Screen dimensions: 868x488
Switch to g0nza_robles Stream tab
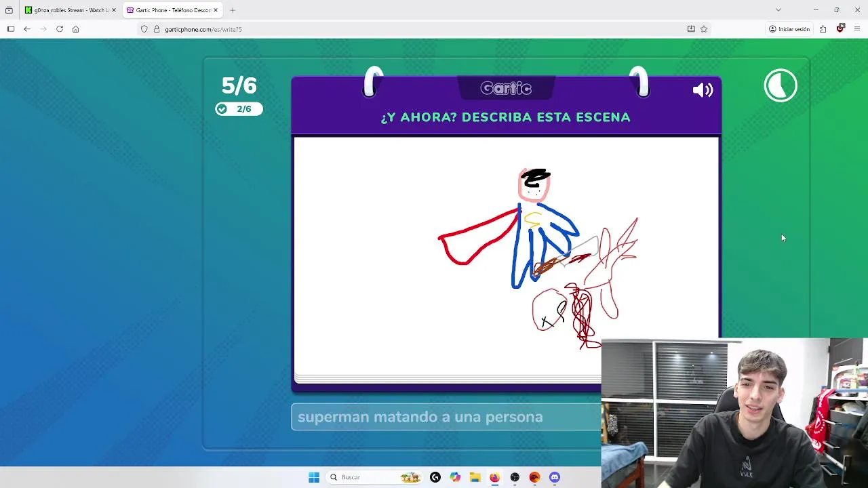pyautogui.click(x=71, y=10)
